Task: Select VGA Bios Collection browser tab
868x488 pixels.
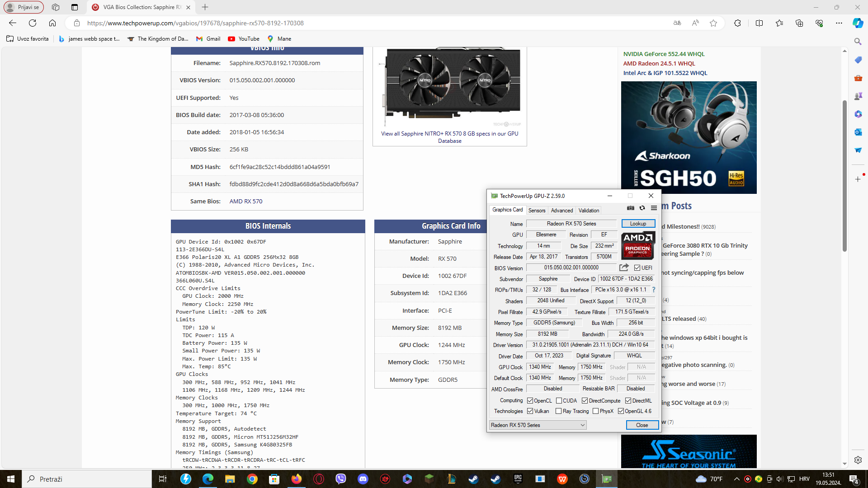Action: pos(142,7)
